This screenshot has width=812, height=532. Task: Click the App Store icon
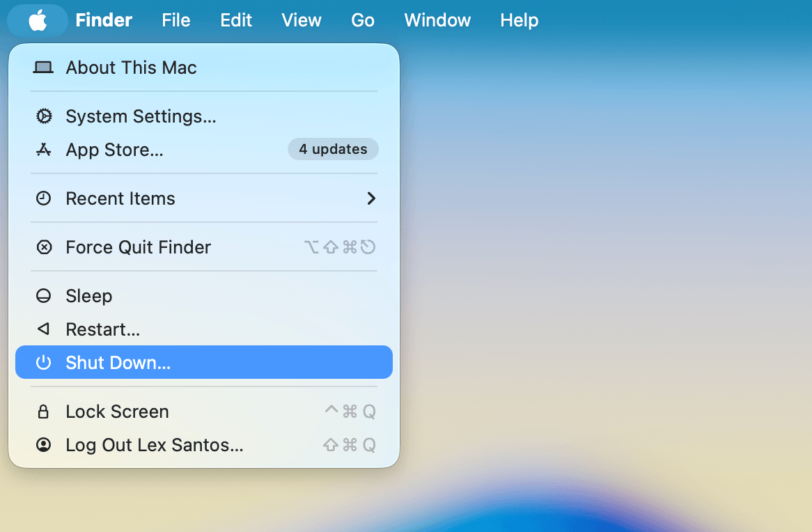point(43,149)
